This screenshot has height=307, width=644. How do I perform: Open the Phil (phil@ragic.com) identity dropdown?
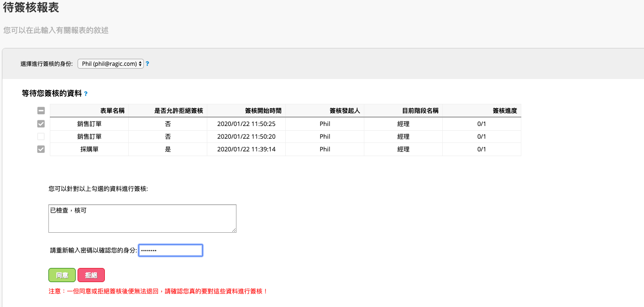110,64
